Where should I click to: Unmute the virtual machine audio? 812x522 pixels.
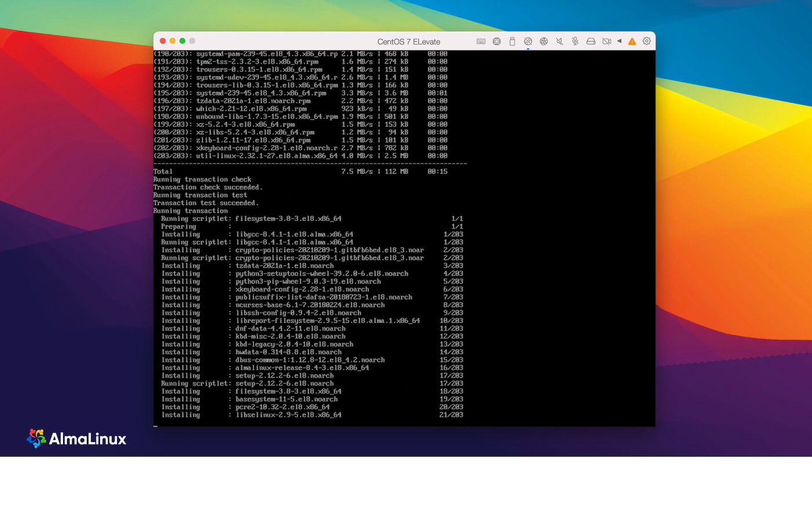[559, 41]
